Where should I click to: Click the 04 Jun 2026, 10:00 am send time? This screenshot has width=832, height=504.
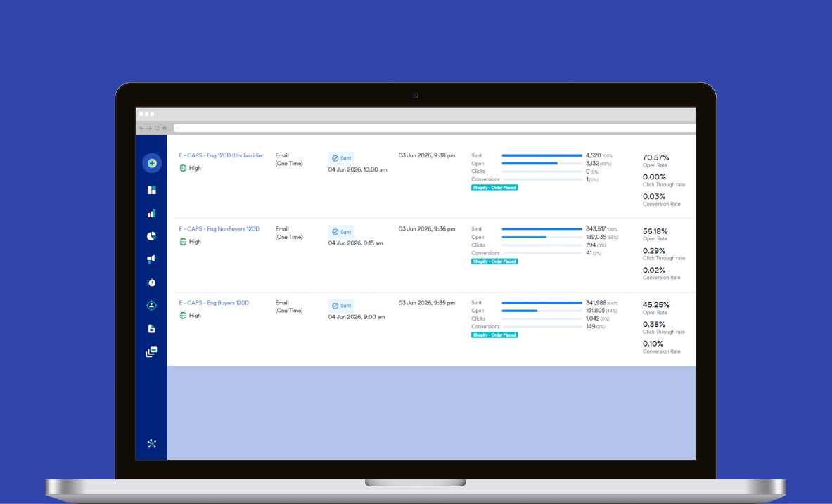(358, 170)
